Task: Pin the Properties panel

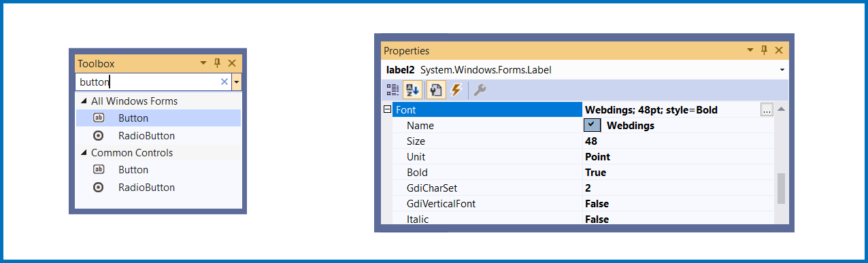Action: 765,50
